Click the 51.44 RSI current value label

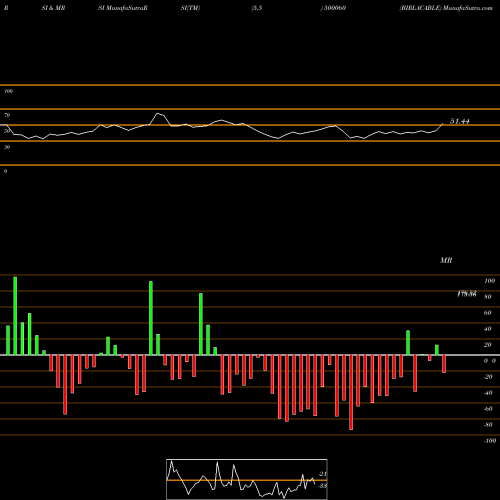pos(460,121)
